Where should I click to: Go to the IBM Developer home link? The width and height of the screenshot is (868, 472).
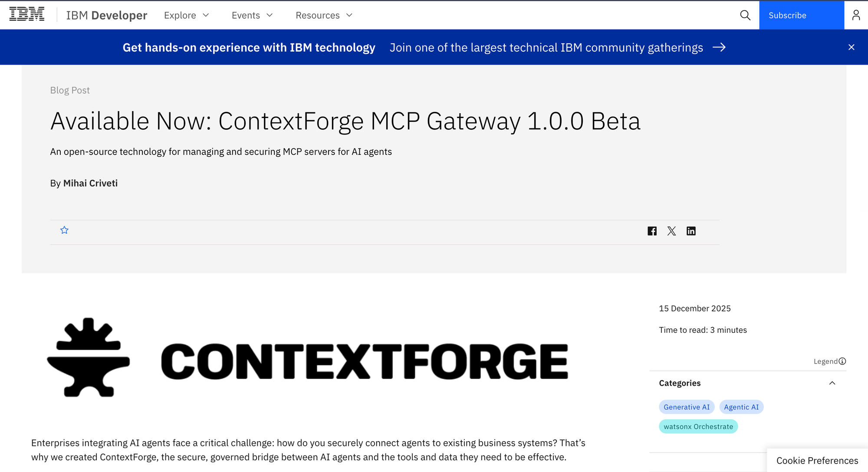[x=107, y=15]
